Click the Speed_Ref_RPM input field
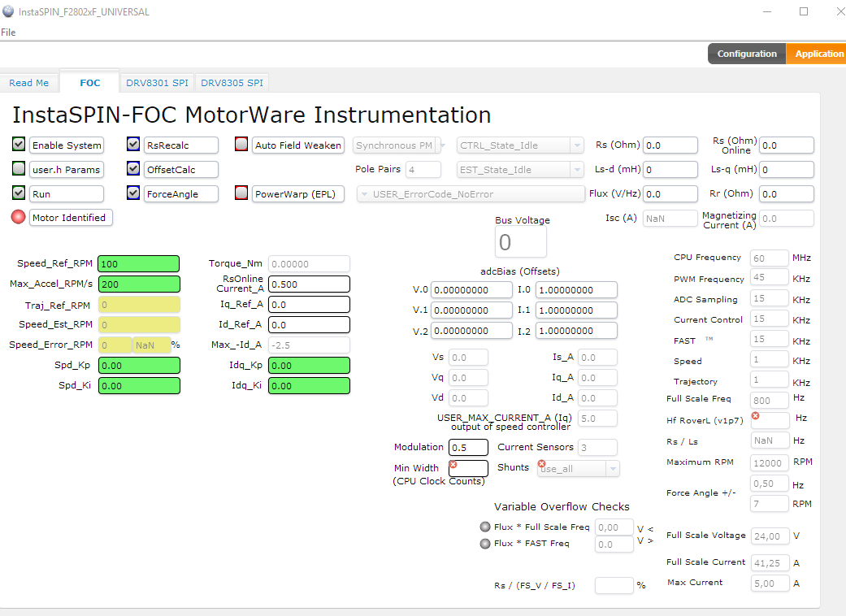The image size is (846, 616). click(x=139, y=264)
